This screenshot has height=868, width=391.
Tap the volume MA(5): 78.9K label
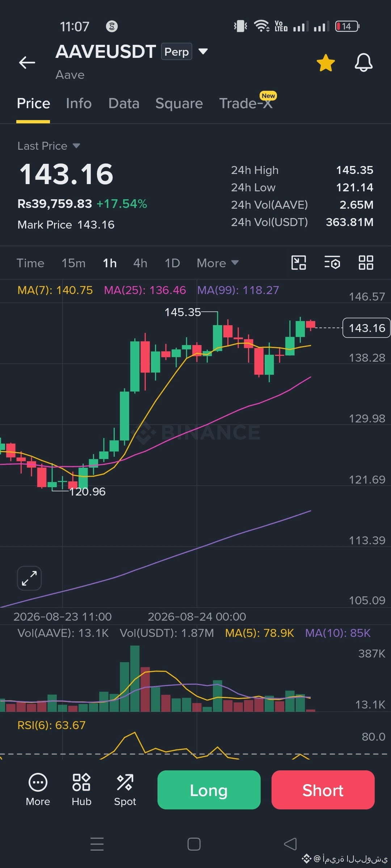tap(260, 633)
